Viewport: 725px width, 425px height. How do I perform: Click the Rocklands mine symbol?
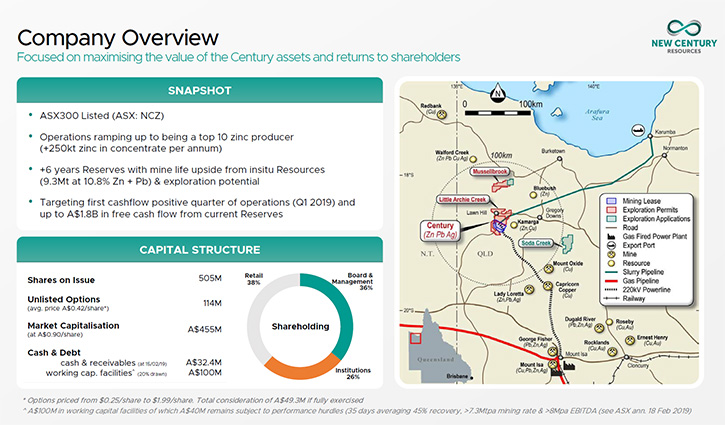pyautogui.click(x=614, y=352)
